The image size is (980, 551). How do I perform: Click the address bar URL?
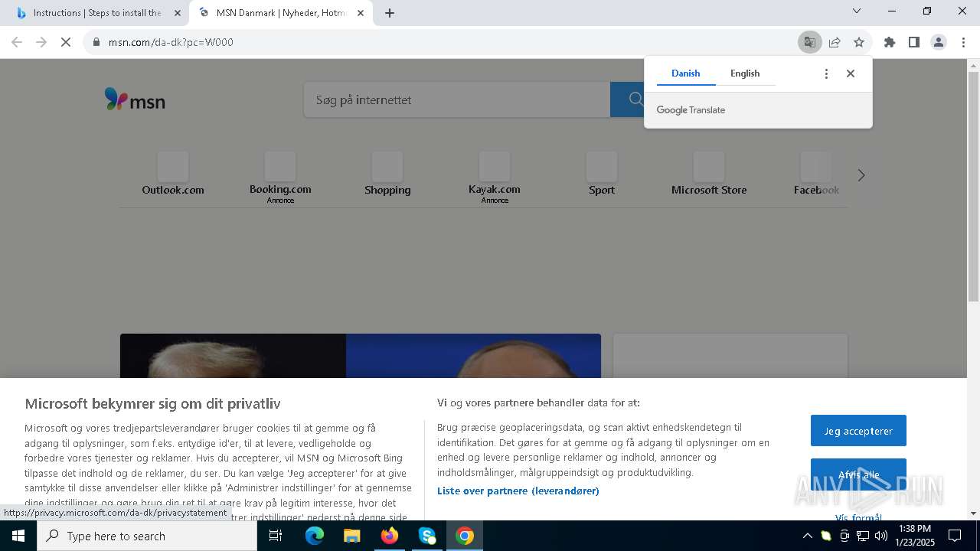coord(171,42)
